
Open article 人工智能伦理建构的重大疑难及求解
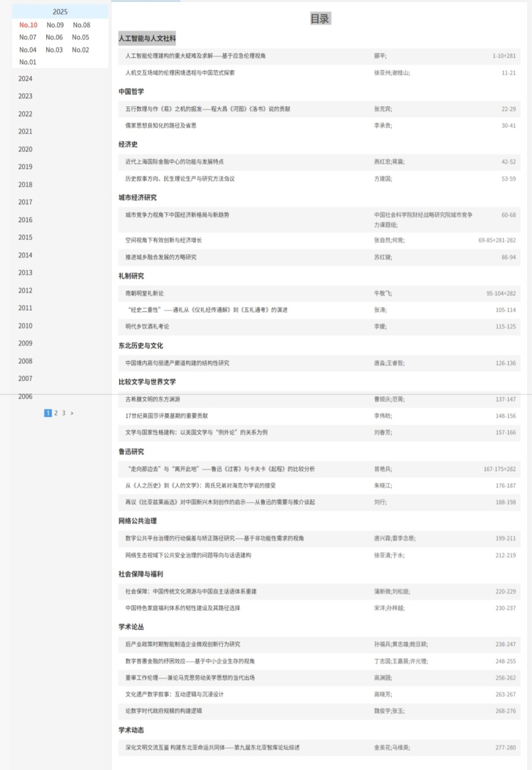point(195,56)
